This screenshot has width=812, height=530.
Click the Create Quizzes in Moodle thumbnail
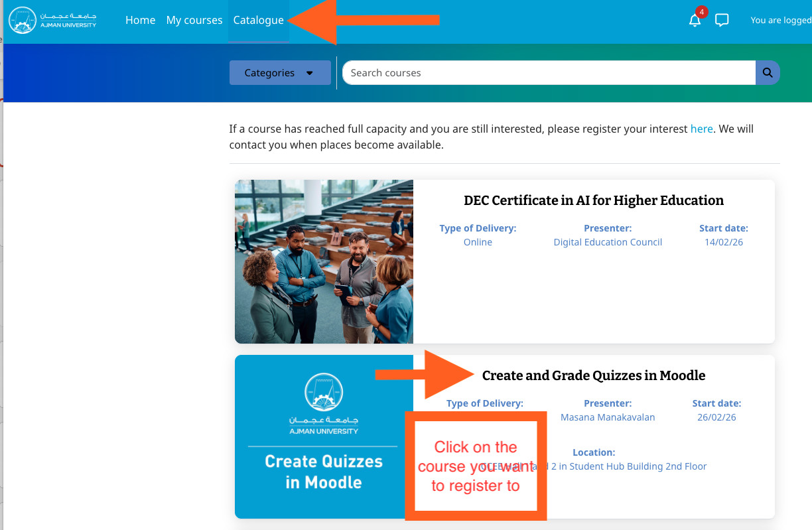point(324,436)
